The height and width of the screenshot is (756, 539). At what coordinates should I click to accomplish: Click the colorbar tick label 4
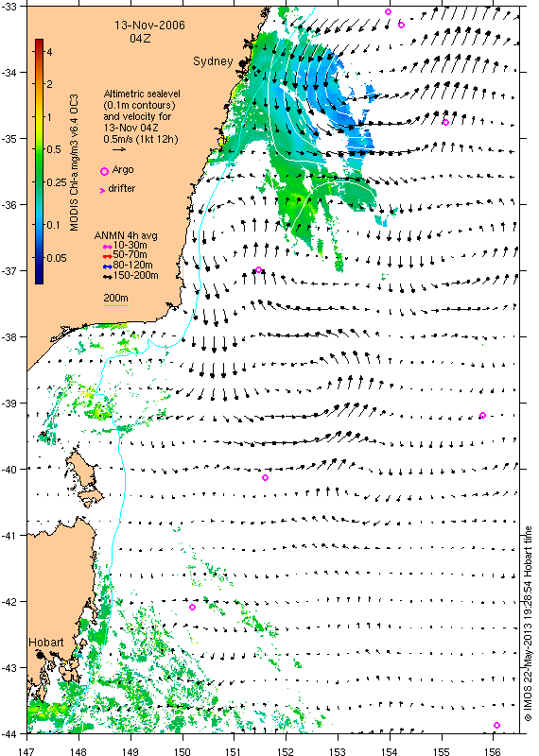coord(50,52)
